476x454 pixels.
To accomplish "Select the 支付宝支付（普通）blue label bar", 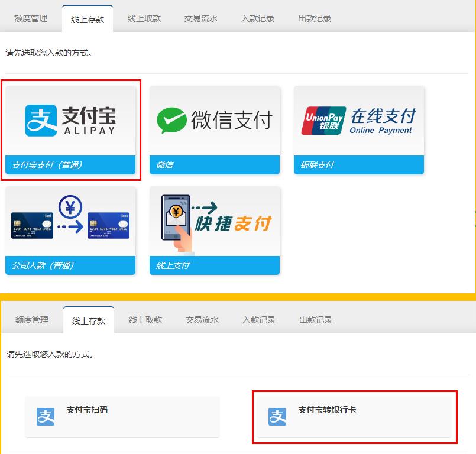I will tap(70, 165).
